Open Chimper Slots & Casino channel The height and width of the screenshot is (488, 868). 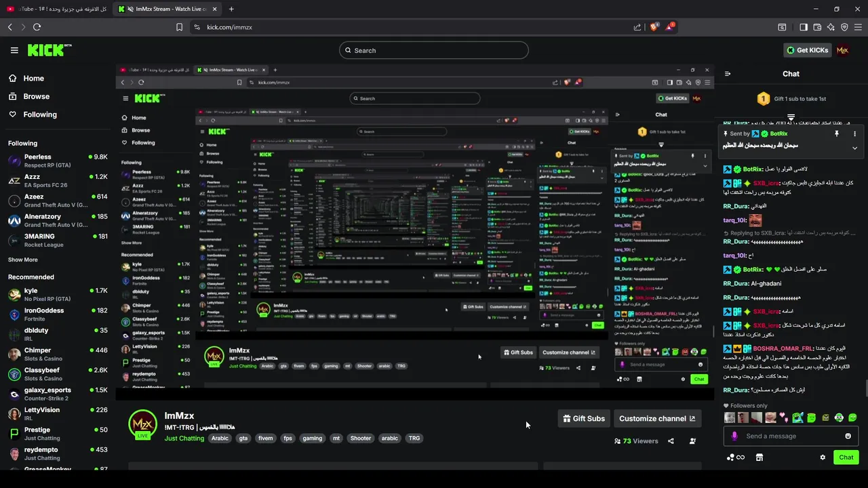coord(58,354)
